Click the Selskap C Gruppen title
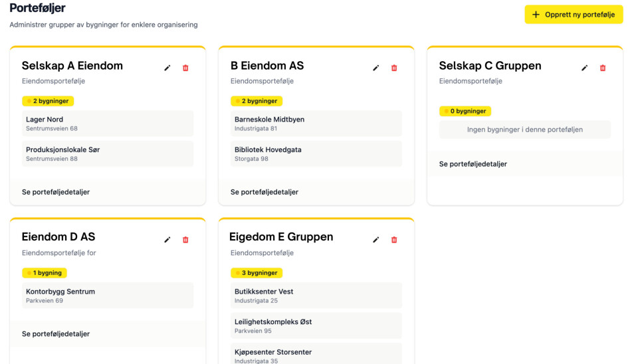This screenshot has height=364, width=638. coord(490,66)
